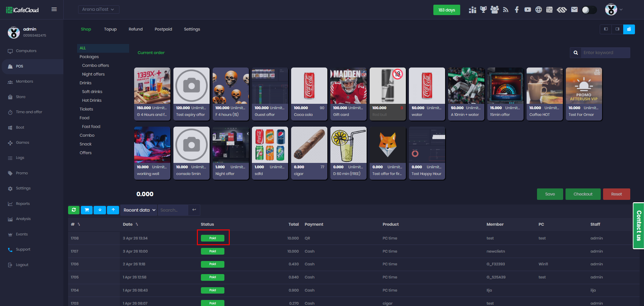
Task: Open Promo in the sidebar
Action: (x=22, y=173)
